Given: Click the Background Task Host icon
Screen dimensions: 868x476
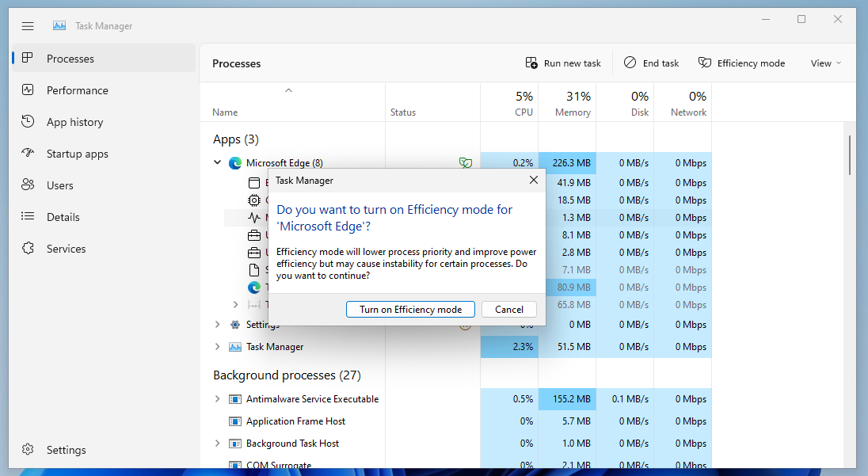Looking at the screenshot, I should 235,444.
